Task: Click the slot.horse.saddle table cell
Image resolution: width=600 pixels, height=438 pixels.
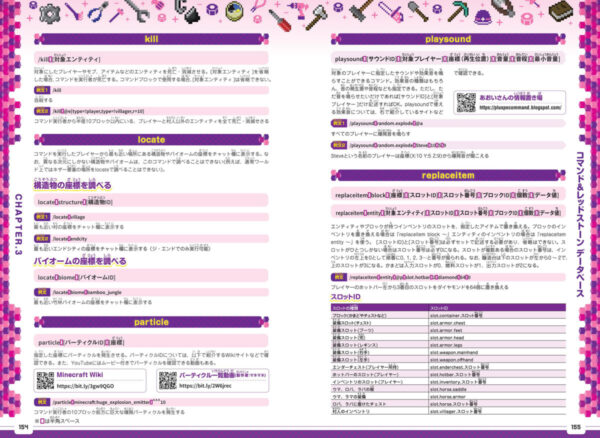Action: (x=497, y=389)
